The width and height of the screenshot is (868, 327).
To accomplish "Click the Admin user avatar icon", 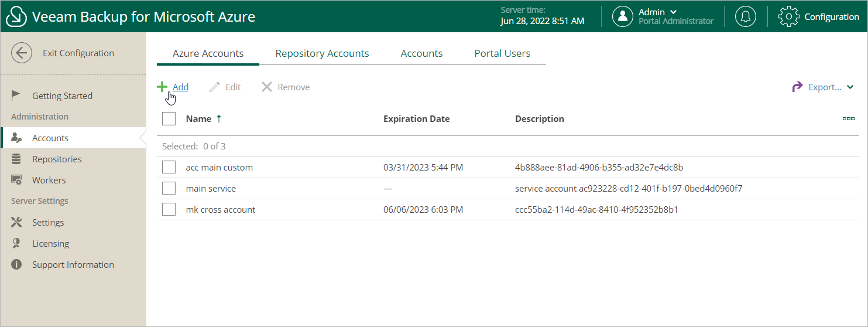I will (623, 16).
